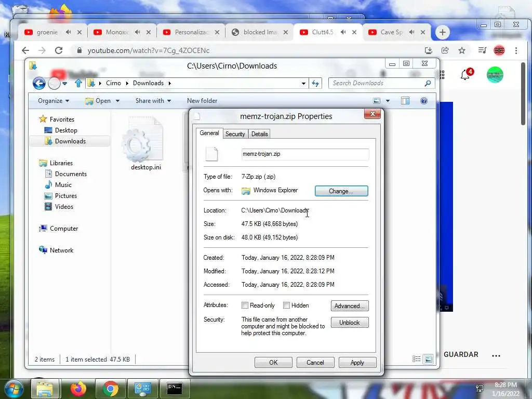Change Explorer view icon
Screen dimensions: 532x399
coord(377,101)
